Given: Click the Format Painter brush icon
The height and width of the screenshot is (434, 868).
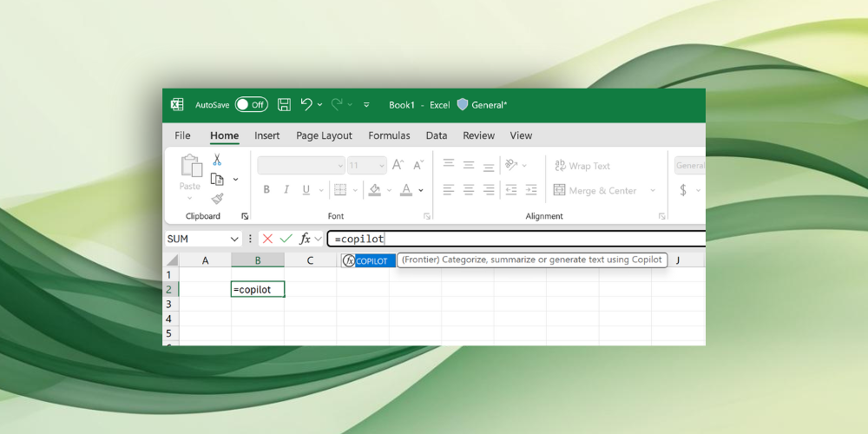Looking at the screenshot, I should (x=217, y=199).
